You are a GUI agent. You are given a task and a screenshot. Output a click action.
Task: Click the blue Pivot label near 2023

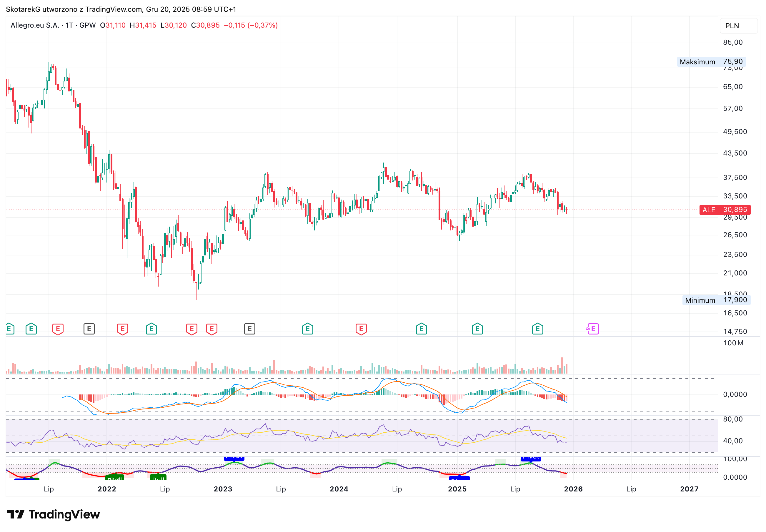(x=234, y=458)
